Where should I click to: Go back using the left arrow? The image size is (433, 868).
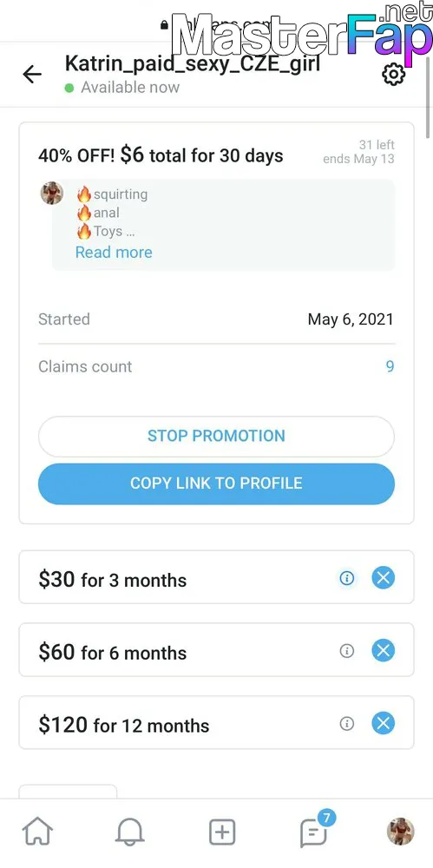32,74
